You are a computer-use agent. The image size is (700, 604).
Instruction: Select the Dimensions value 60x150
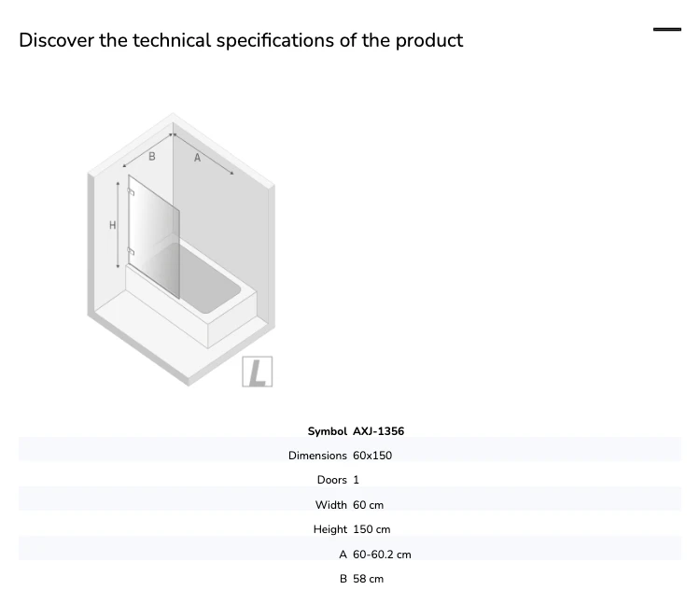pyautogui.click(x=372, y=456)
